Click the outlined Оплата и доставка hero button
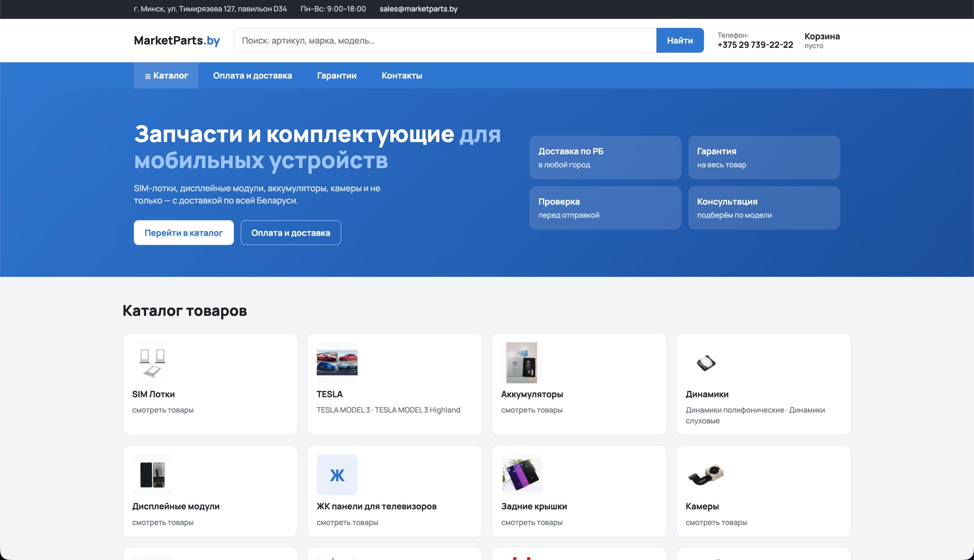 click(291, 233)
